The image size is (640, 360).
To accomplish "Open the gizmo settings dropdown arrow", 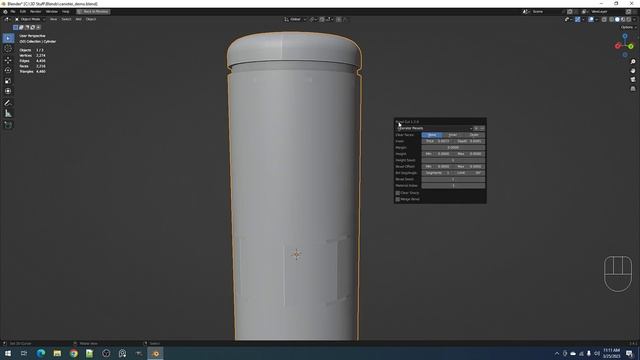I will tap(583, 19).
